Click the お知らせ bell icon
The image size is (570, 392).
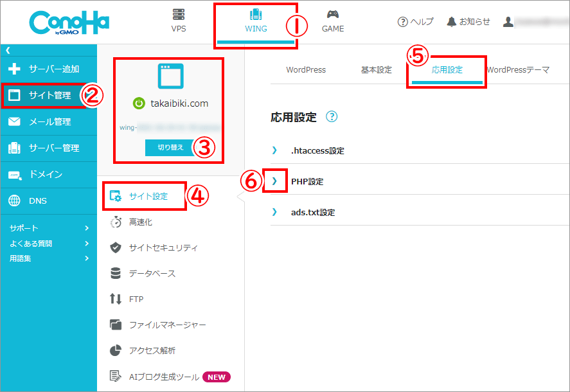[451, 22]
